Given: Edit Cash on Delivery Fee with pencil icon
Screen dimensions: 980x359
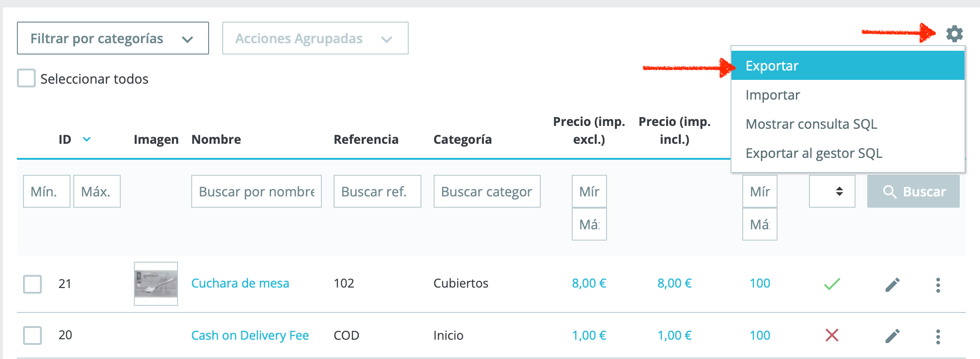Looking at the screenshot, I should point(892,336).
